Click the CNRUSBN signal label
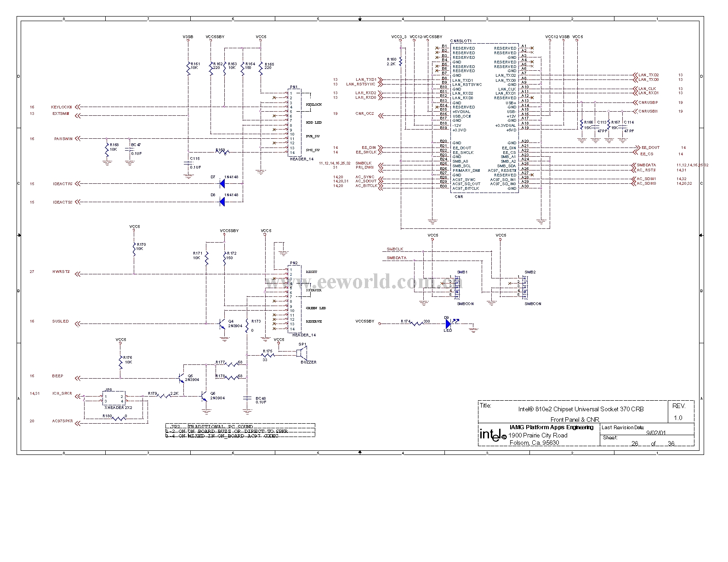 pos(648,111)
